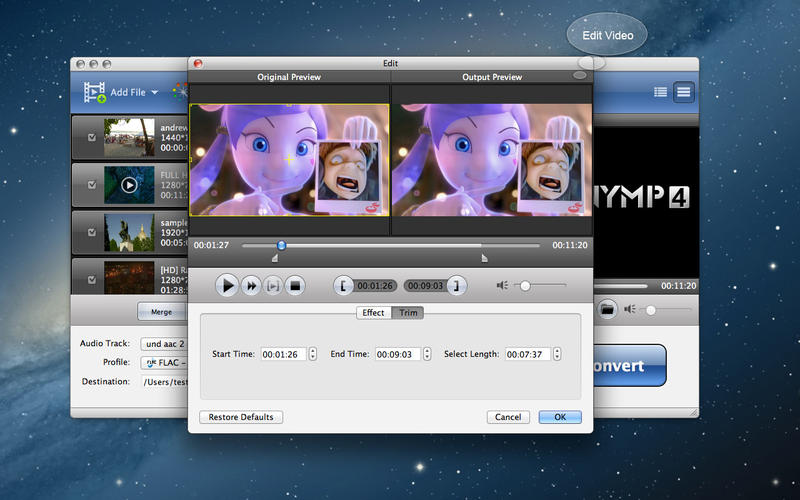Screen dimensions: 800x500
Task: Click the Restore Defaults button
Action: 241,417
